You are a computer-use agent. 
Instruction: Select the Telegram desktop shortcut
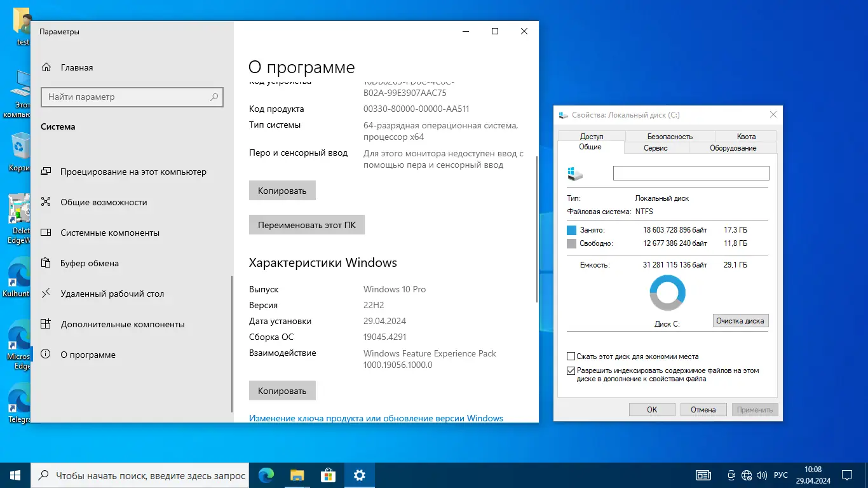coord(19,403)
